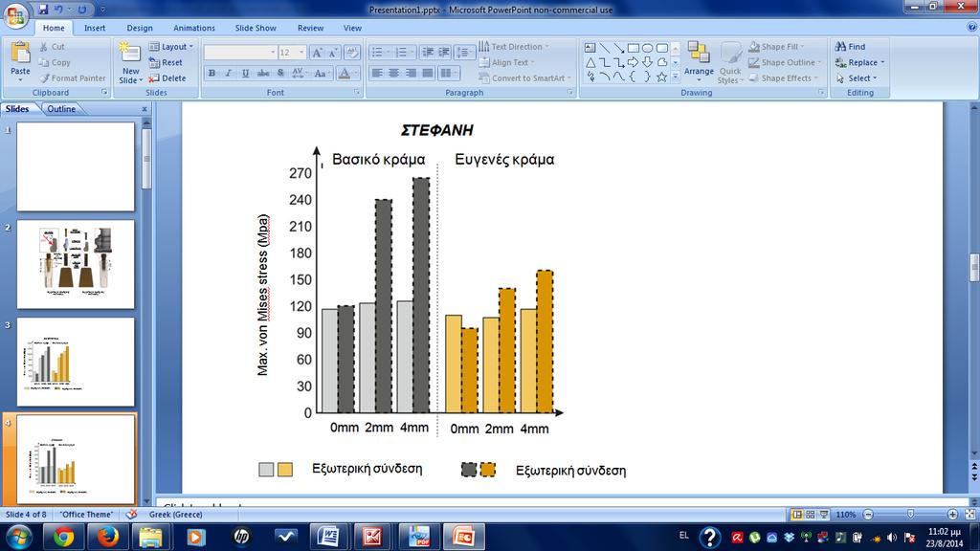Choose the Oval shape from gallery
Screen dimensions: 980x551
click(x=648, y=48)
